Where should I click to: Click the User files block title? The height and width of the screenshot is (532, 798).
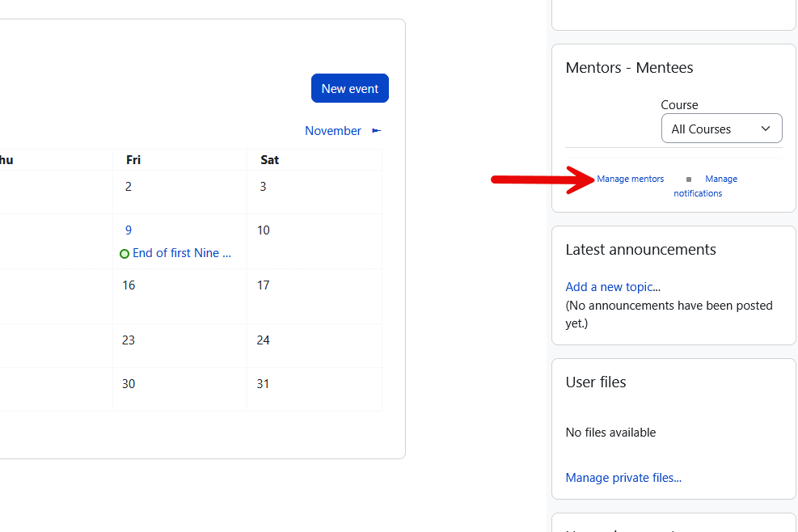[596, 382]
